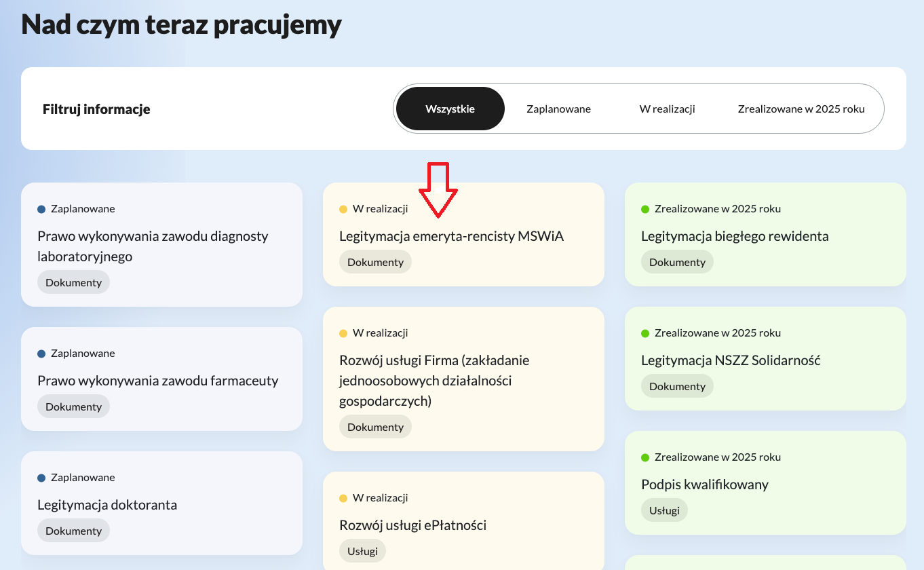This screenshot has width=924, height=570.
Task: Open the Legitymacja doktoranta card
Action: click(x=107, y=505)
